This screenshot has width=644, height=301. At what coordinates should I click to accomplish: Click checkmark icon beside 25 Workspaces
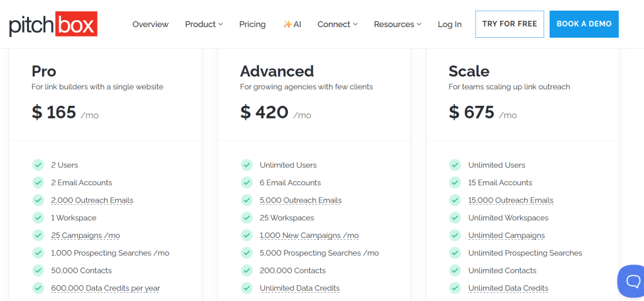[x=247, y=217]
